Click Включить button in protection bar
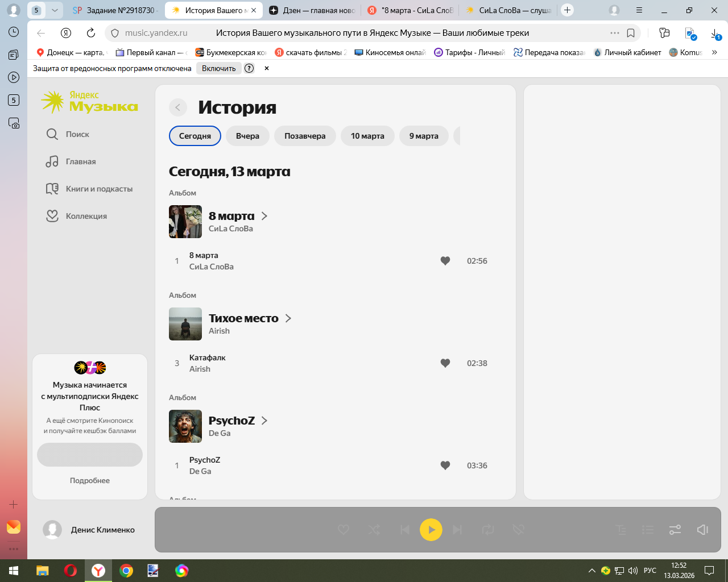The width and height of the screenshot is (728, 582). click(x=218, y=68)
